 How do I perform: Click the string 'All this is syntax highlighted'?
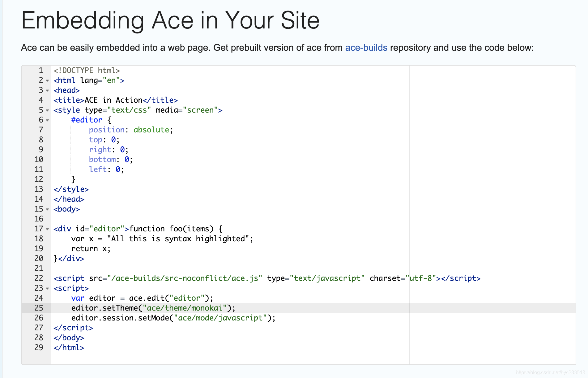178,239
